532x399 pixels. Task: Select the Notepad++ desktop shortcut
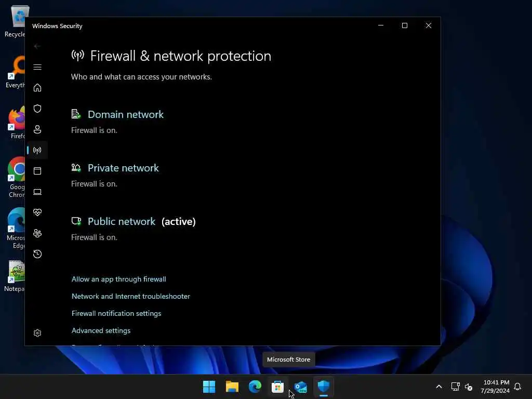coord(14,276)
